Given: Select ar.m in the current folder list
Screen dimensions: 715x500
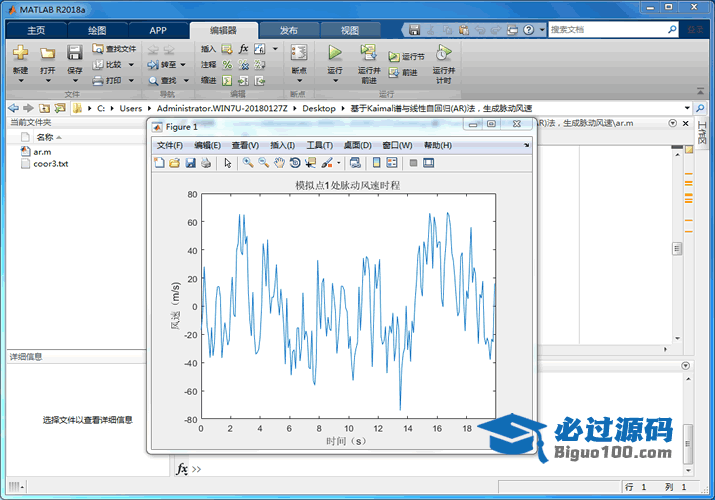Looking at the screenshot, I should pyautogui.click(x=42, y=152).
